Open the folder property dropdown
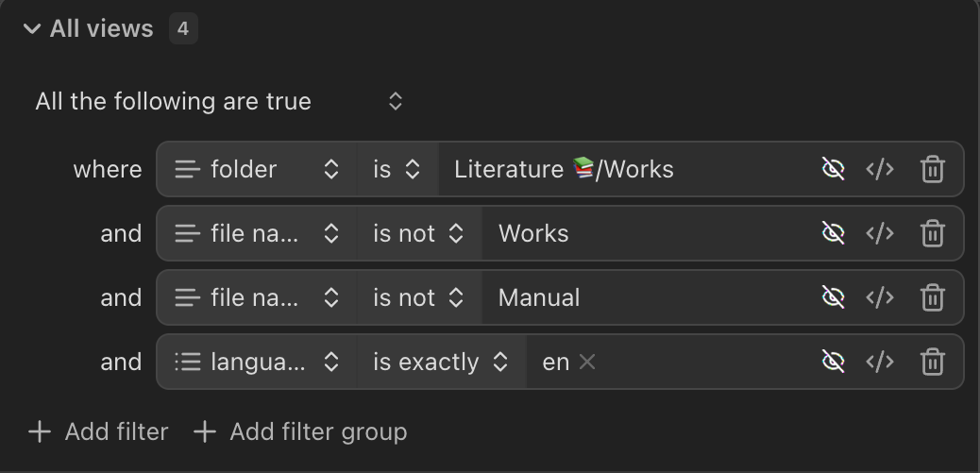980x473 pixels. tap(257, 170)
